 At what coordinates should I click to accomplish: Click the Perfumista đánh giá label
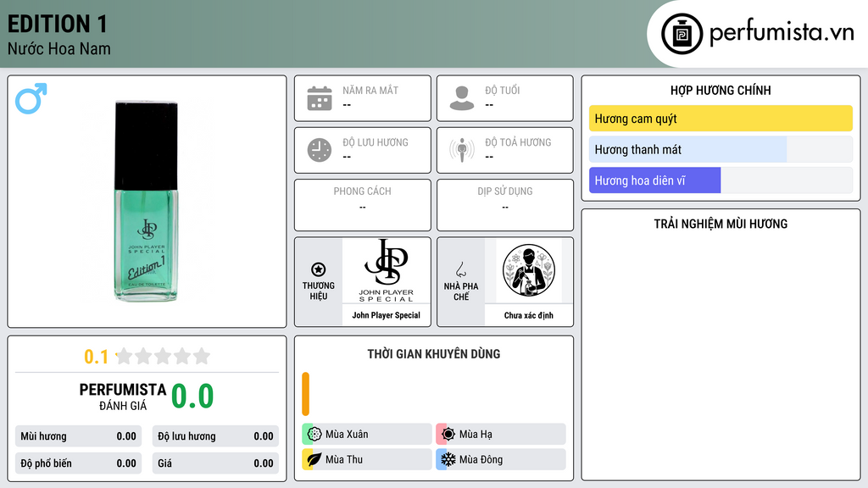[122, 396]
